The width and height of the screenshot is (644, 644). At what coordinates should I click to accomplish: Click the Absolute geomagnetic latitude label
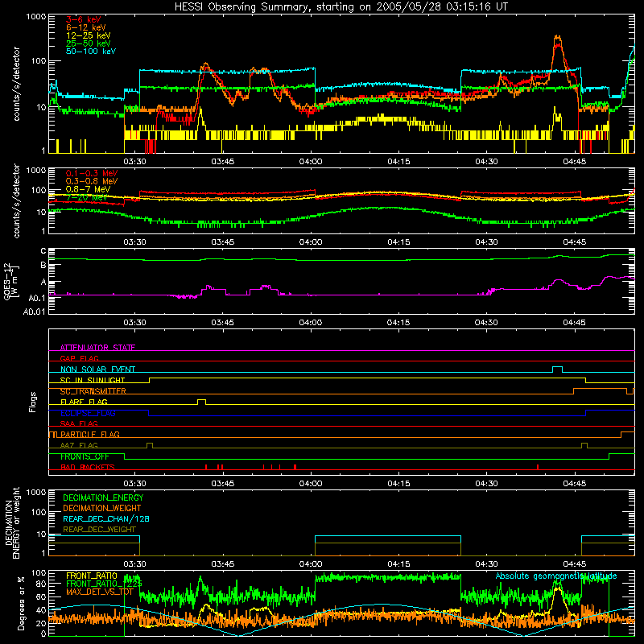point(556,576)
